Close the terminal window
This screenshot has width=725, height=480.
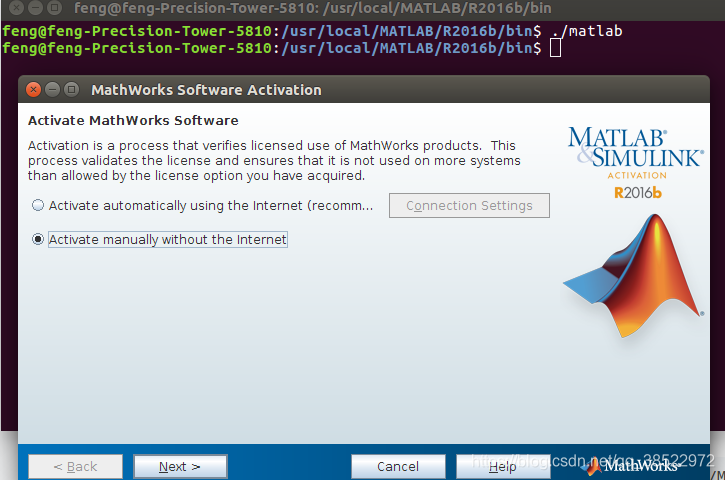tap(17, 7)
